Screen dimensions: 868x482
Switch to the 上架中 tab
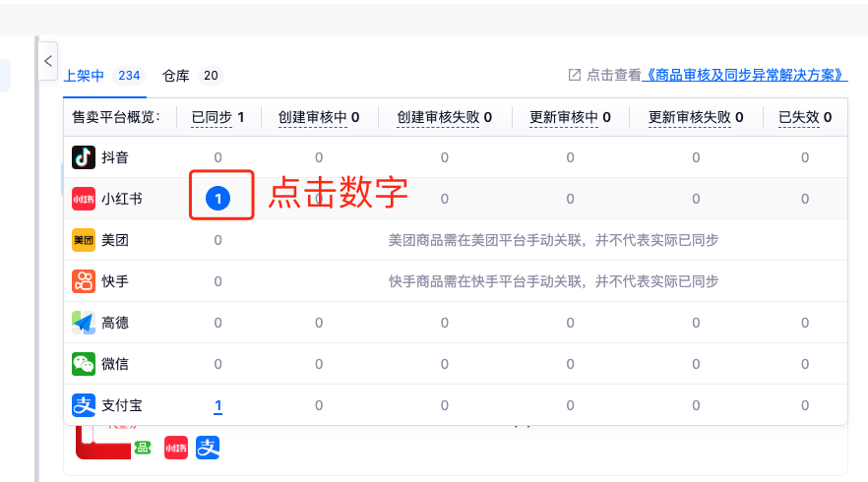tap(84, 76)
